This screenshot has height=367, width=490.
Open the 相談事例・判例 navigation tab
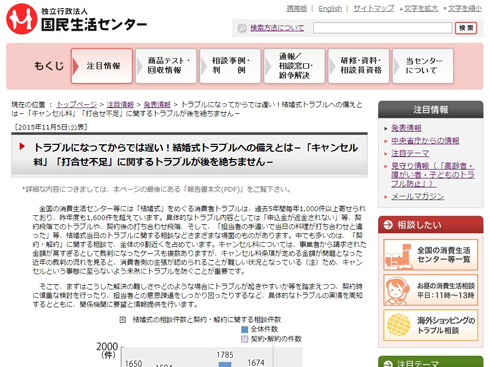tap(230, 66)
